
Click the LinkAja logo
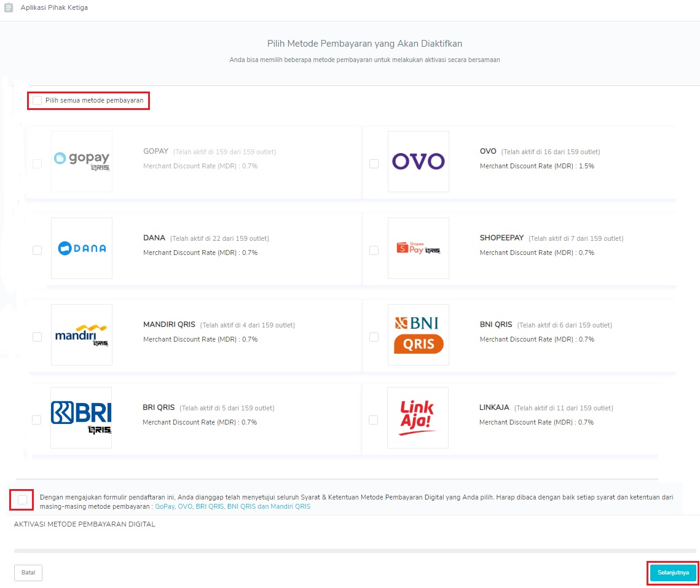pyautogui.click(x=418, y=418)
